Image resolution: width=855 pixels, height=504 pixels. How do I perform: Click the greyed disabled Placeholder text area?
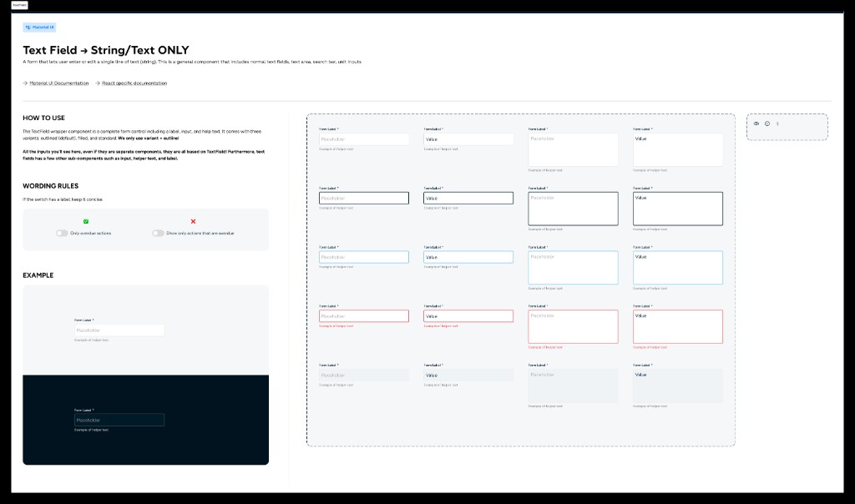point(573,386)
